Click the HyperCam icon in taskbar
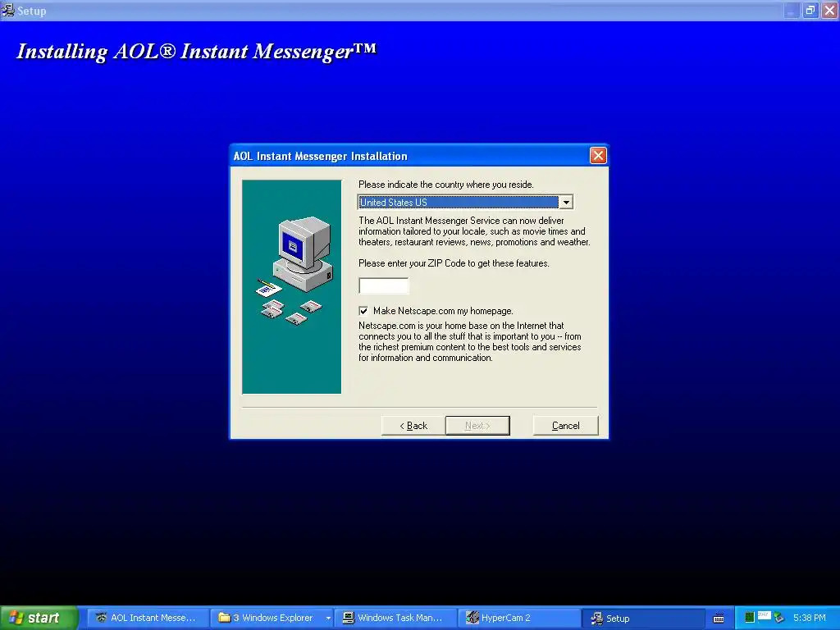840x630 pixels. coord(472,618)
